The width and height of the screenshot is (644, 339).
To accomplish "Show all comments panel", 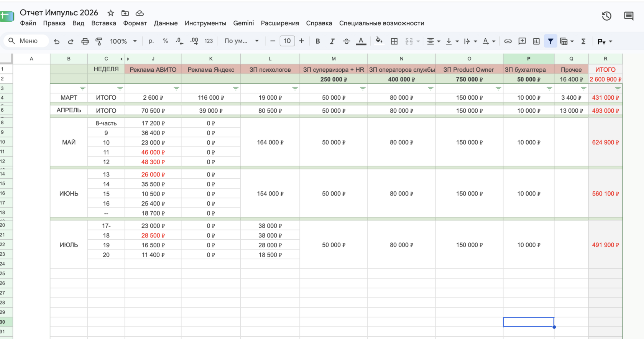I will pyautogui.click(x=629, y=16).
